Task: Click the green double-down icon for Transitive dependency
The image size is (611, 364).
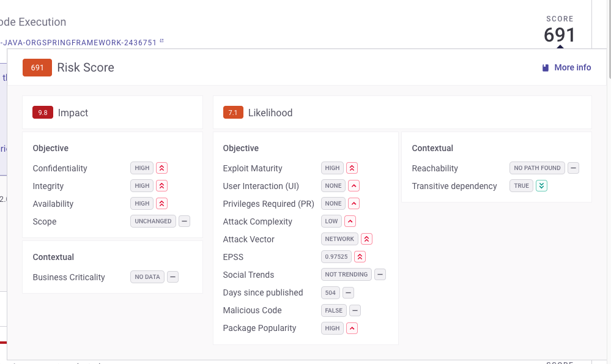Action: pos(541,185)
